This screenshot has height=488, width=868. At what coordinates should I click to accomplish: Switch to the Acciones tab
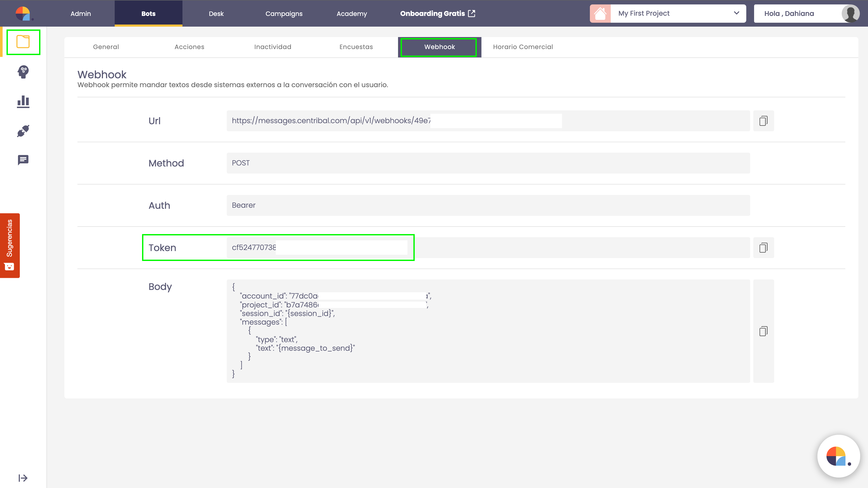(189, 47)
